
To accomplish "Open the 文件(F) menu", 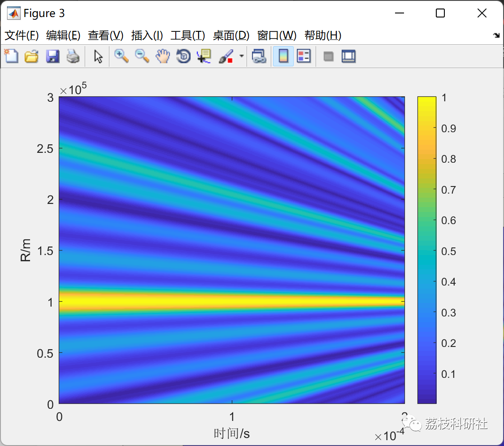I will click(x=22, y=35).
